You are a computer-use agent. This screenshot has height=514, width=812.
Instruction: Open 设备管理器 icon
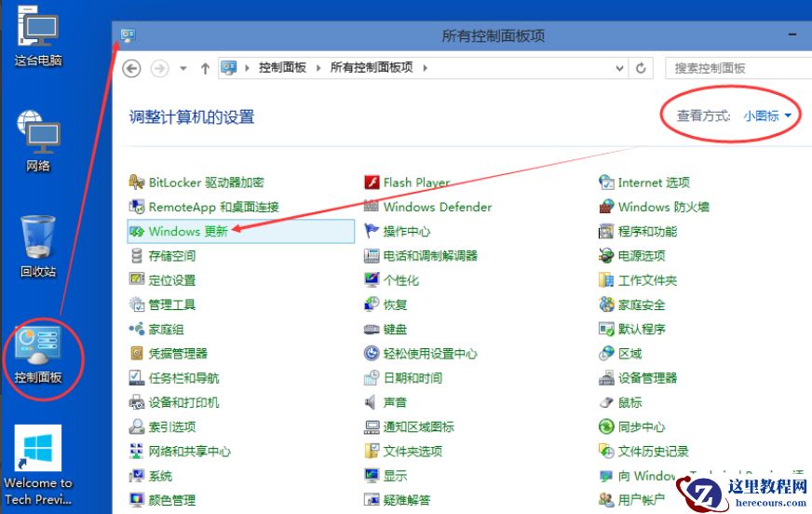(606, 378)
